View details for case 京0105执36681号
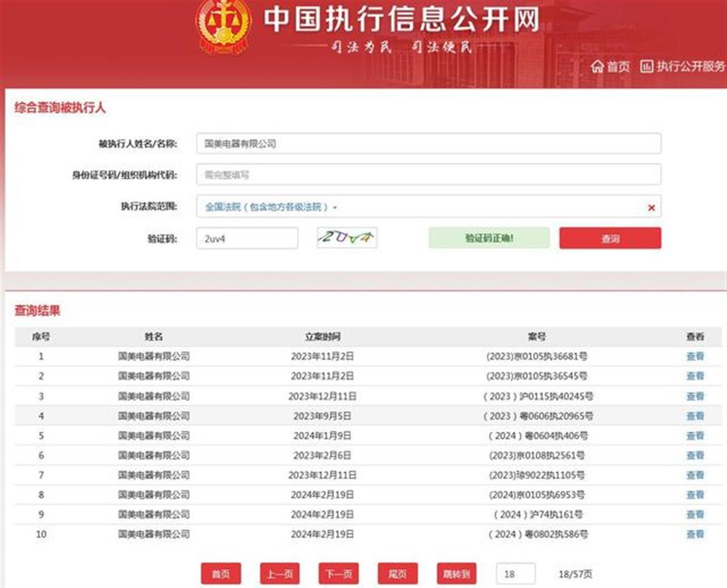The height and width of the screenshot is (588, 727). point(695,357)
